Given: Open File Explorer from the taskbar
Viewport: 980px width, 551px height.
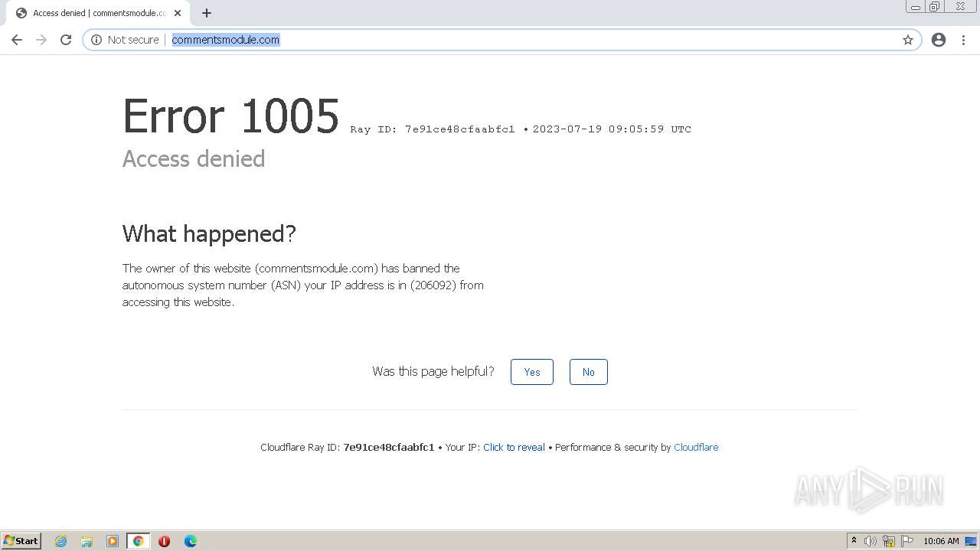Looking at the screenshot, I should coord(87,541).
